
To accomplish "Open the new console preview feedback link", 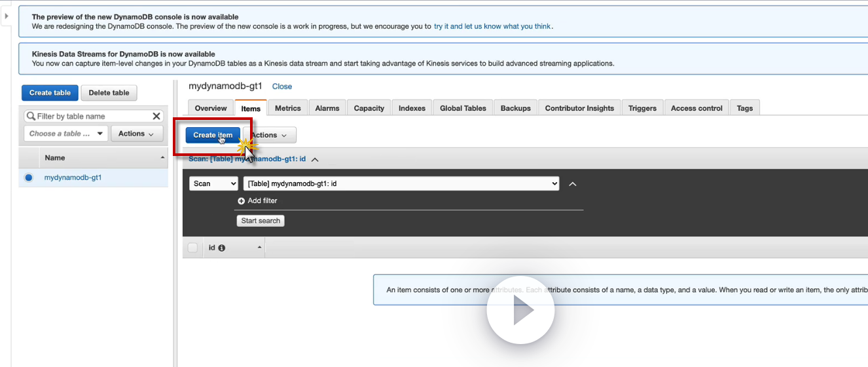I will tap(492, 26).
